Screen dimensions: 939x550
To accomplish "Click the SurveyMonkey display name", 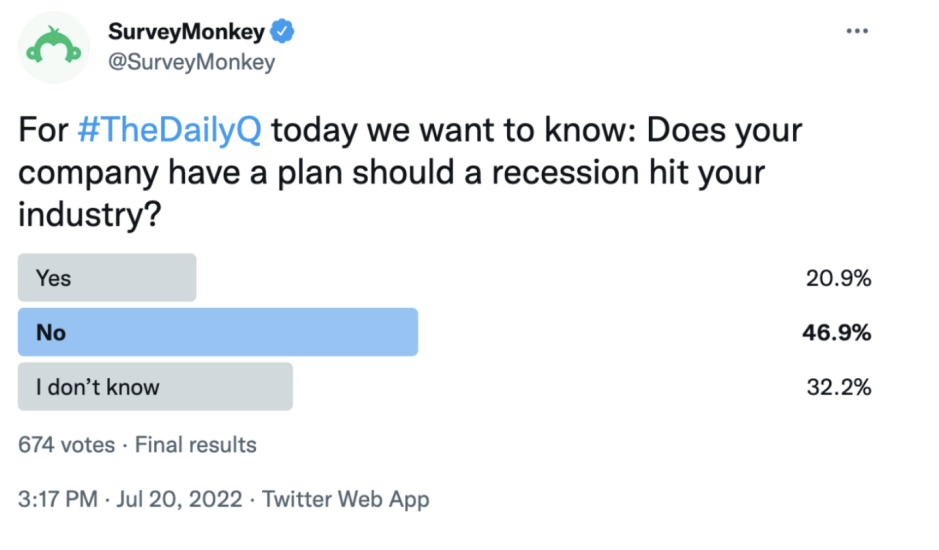I will pos(186,31).
